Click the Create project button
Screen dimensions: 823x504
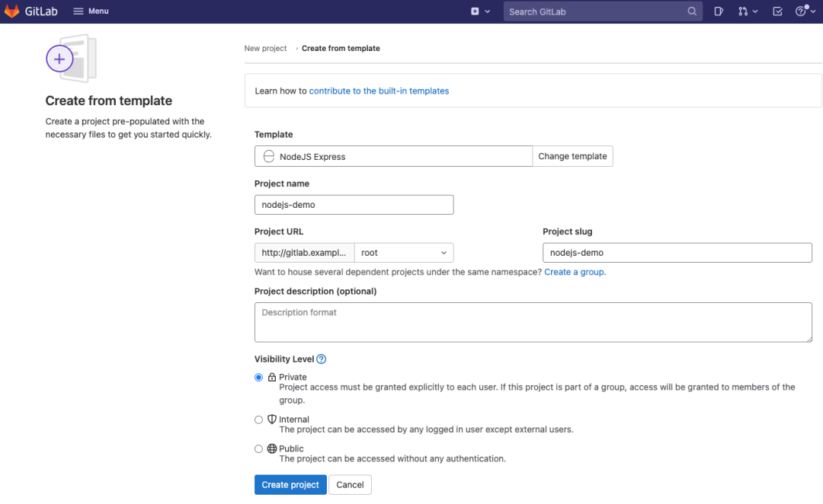[x=290, y=485]
